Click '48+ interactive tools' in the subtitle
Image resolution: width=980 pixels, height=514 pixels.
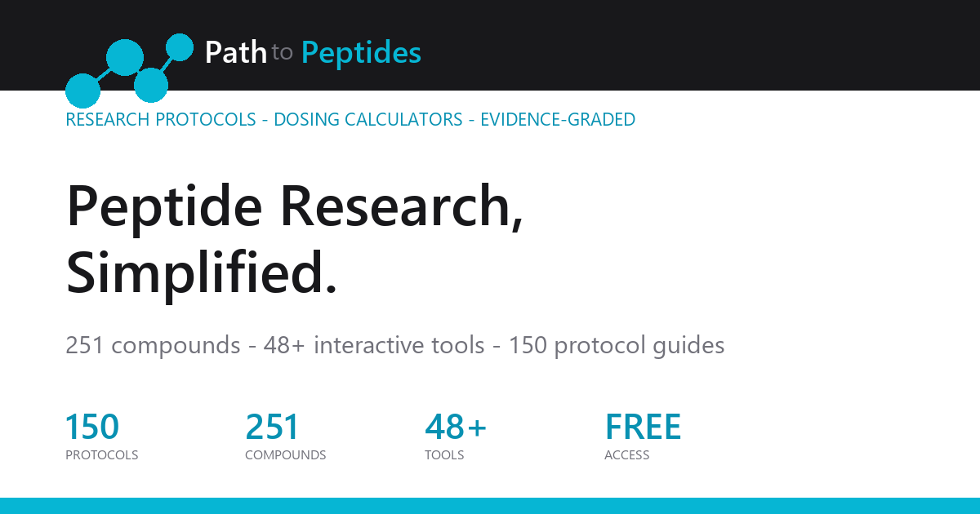tap(374, 346)
